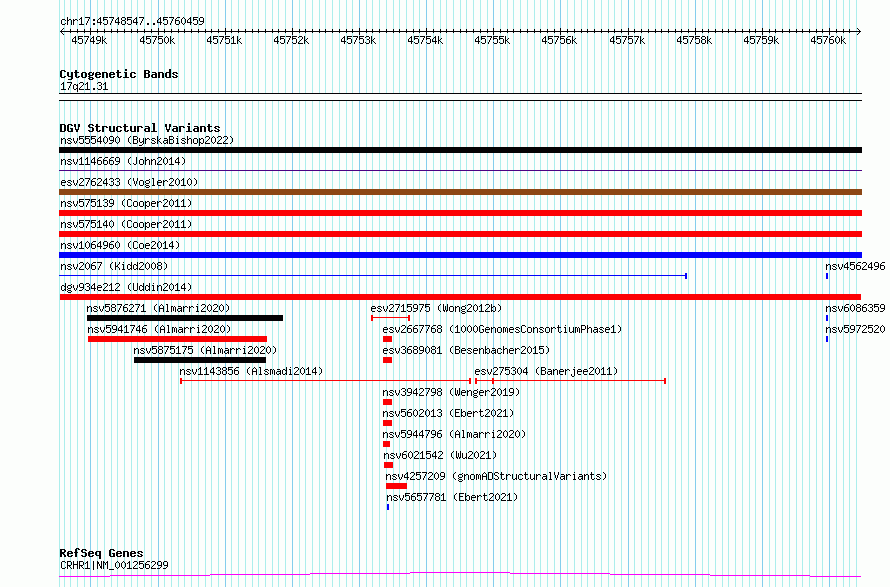Image resolution: width=890 pixels, height=587 pixels.
Task: Click the RefSeq Genes track title
Action: coord(101,553)
